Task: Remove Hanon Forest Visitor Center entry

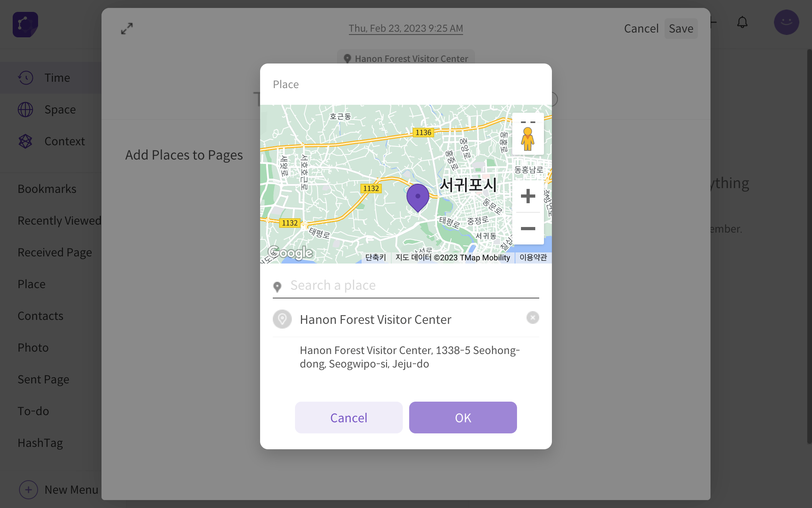Action: pyautogui.click(x=532, y=317)
